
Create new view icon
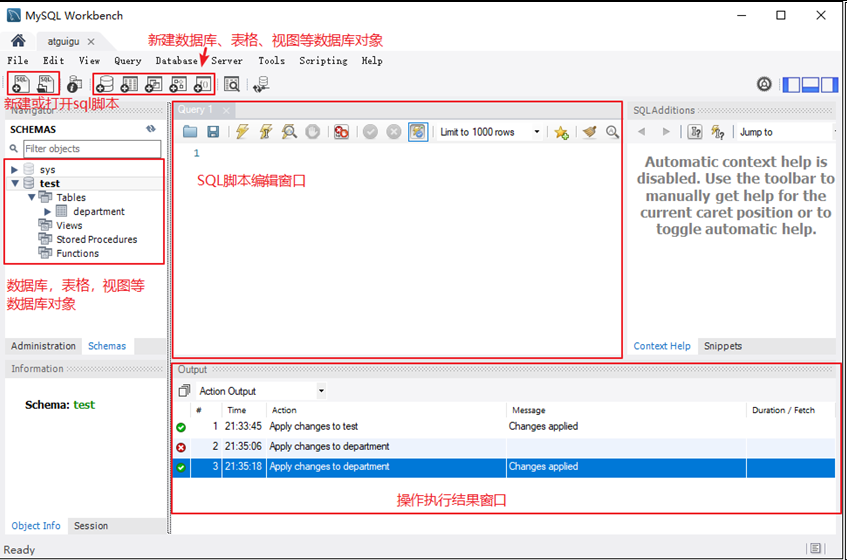(x=153, y=84)
